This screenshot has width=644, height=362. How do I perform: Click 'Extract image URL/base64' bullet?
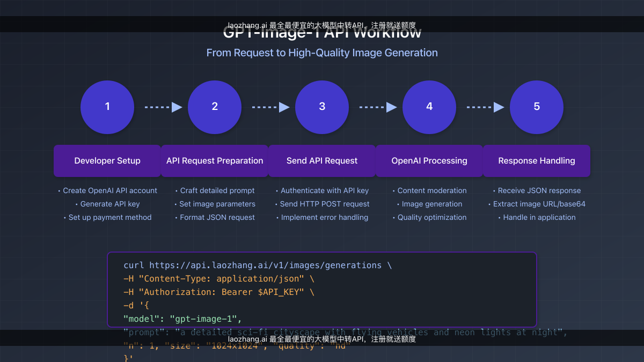pyautogui.click(x=537, y=204)
